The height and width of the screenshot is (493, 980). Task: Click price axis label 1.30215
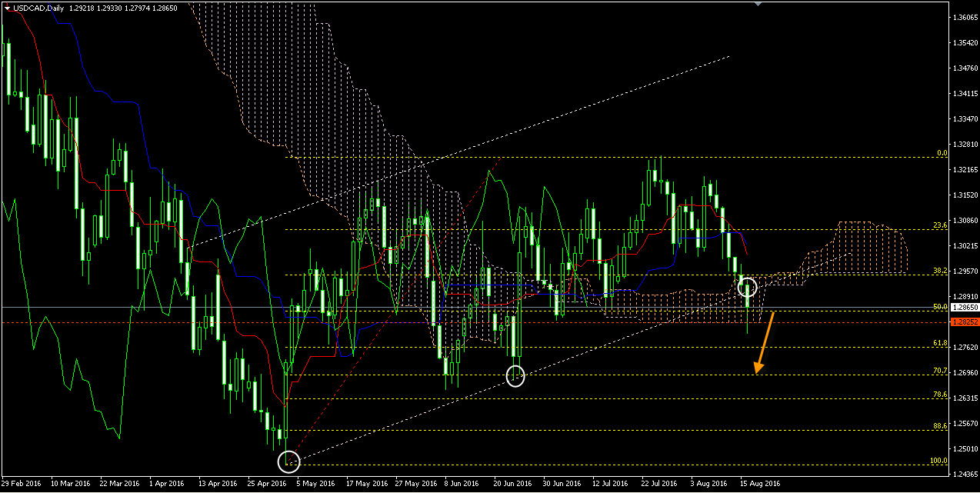pyautogui.click(x=965, y=245)
